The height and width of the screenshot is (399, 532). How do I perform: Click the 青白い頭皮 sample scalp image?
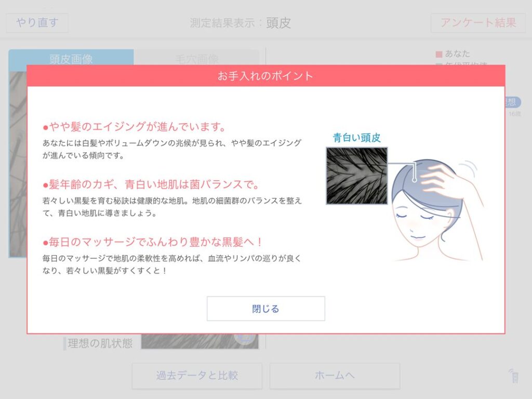pos(356,176)
